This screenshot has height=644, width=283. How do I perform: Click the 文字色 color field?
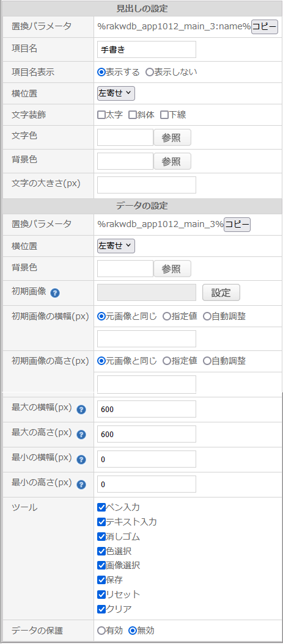(x=125, y=137)
